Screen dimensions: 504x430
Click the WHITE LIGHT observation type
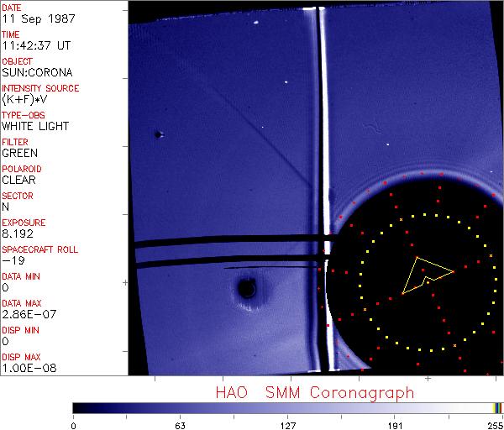click(35, 126)
